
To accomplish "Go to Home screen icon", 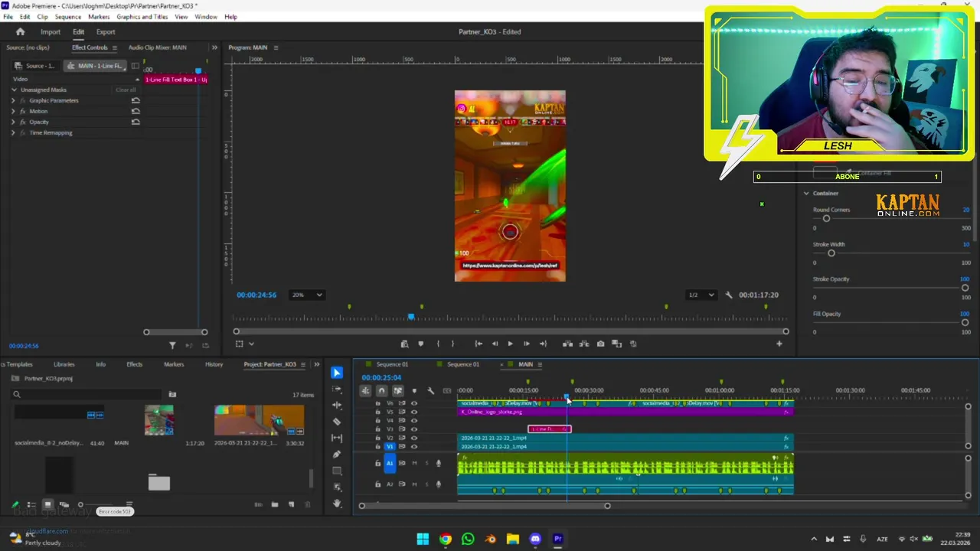I will coord(21,32).
